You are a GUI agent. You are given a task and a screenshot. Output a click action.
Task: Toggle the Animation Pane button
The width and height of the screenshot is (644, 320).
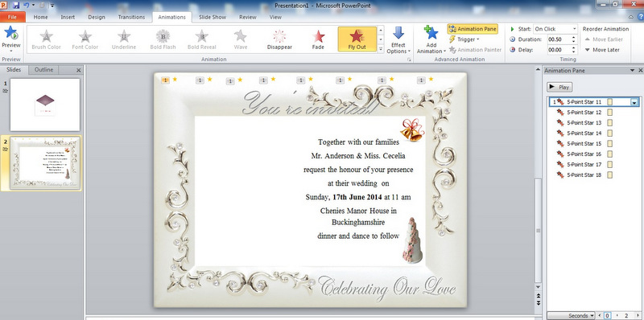click(x=473, y=29)
